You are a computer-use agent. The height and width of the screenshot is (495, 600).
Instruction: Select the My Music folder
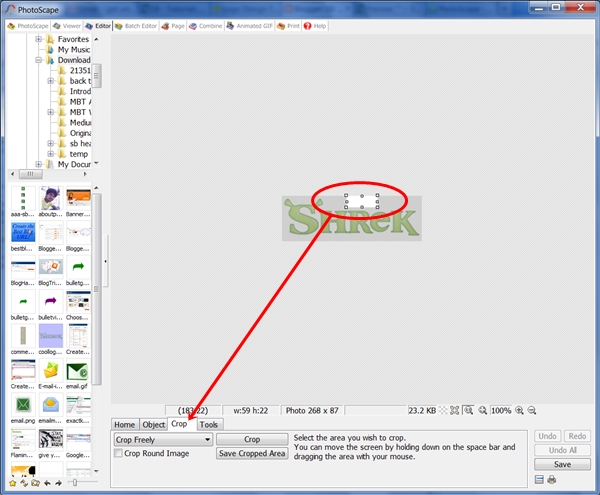73,50
